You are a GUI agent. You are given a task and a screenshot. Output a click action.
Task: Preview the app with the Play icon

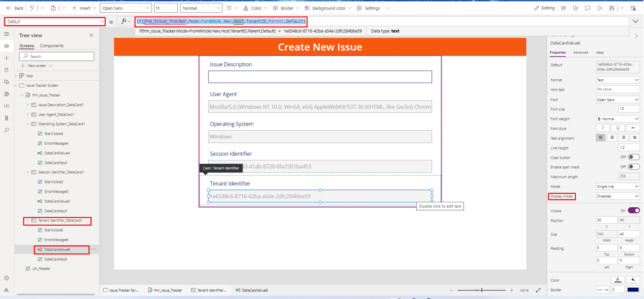click(x=600, y=8)
